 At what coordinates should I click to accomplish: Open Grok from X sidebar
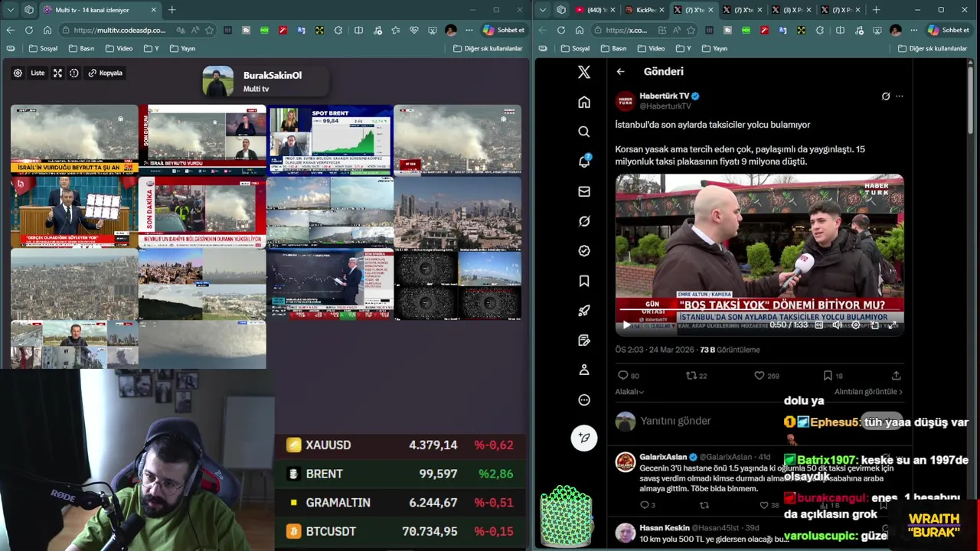click(584, 221)
